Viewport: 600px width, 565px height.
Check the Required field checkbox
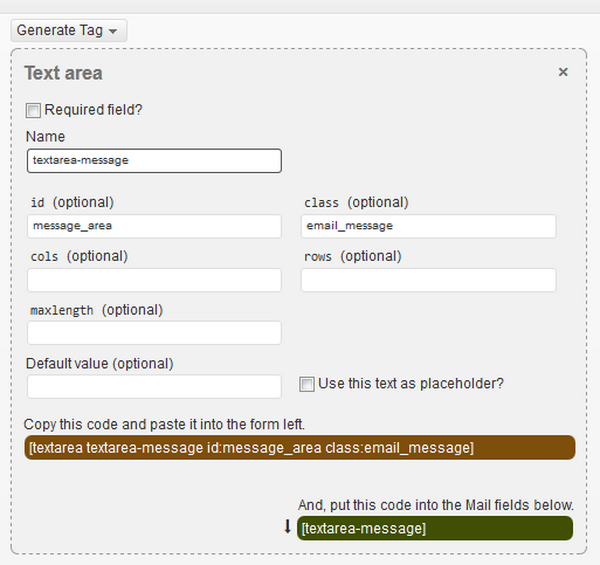pos(33,110)
